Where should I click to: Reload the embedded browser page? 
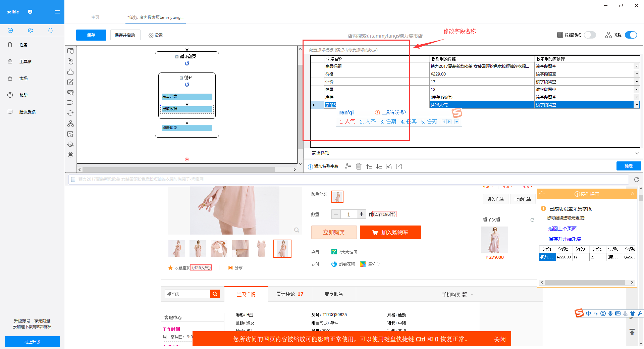(x=636, y=180)
